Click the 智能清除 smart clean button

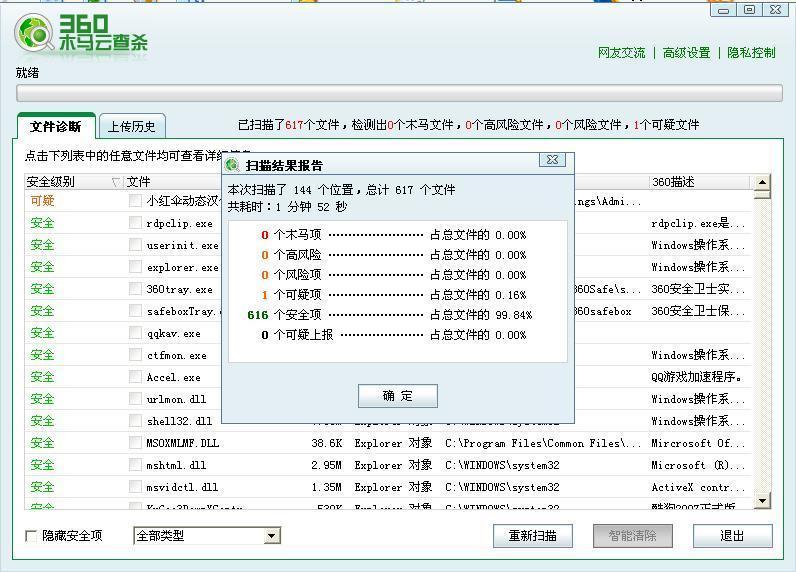tap(633, 535)
